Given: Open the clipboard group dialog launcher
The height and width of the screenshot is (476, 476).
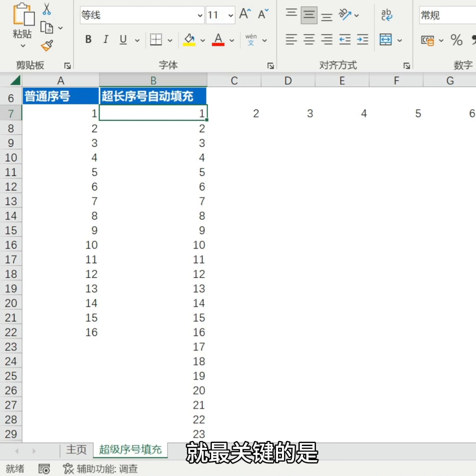Looking at the screenshot, I should click(x=67, y=66).
